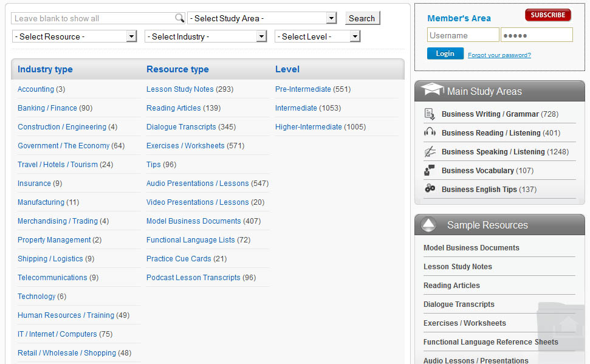Select the Higher-Intermediate level link
The height and width of the screenshot is (364, 590).
point(308,127)
